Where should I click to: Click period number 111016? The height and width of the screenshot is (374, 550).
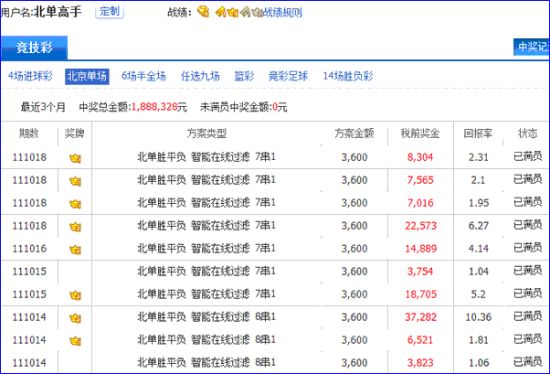click(x=29, y=248)
